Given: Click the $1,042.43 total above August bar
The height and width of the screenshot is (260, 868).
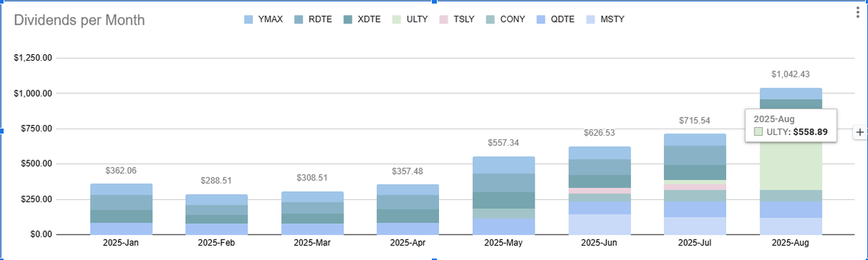Looking at the screenshot, I should click(x=790, y=74).
